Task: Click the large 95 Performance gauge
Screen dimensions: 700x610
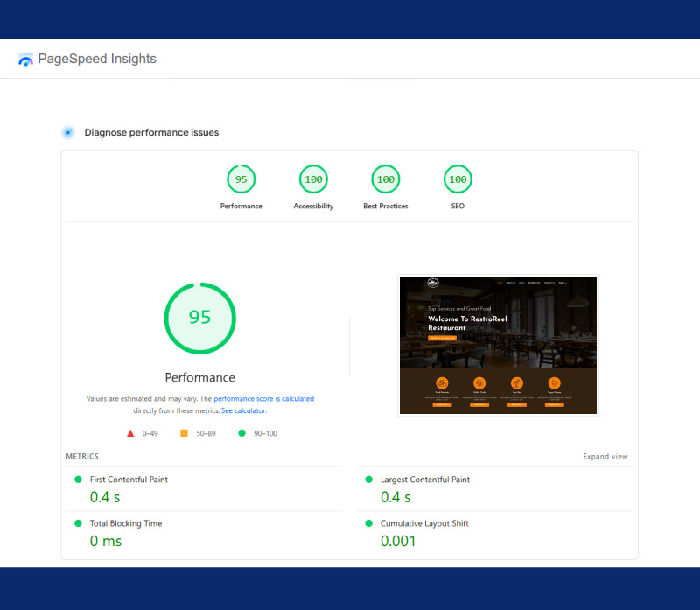Action: pos(199,319)
